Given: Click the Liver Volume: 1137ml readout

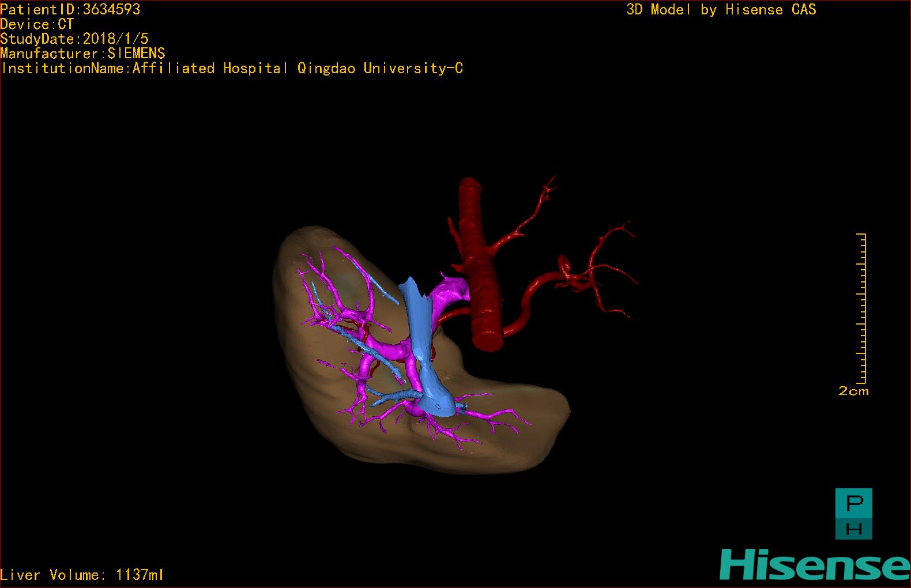Looking at the screenshot, I should (82, 575).
